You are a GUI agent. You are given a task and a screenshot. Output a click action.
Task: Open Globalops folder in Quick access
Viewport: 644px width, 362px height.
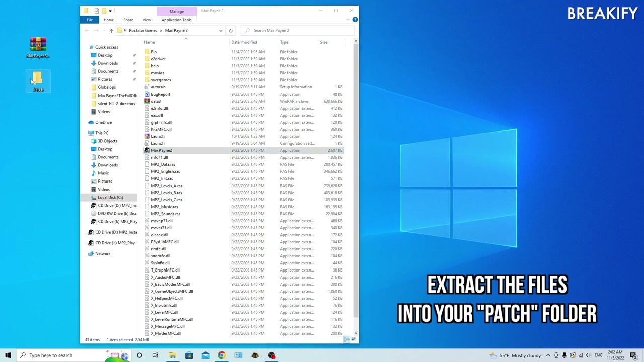107,87
